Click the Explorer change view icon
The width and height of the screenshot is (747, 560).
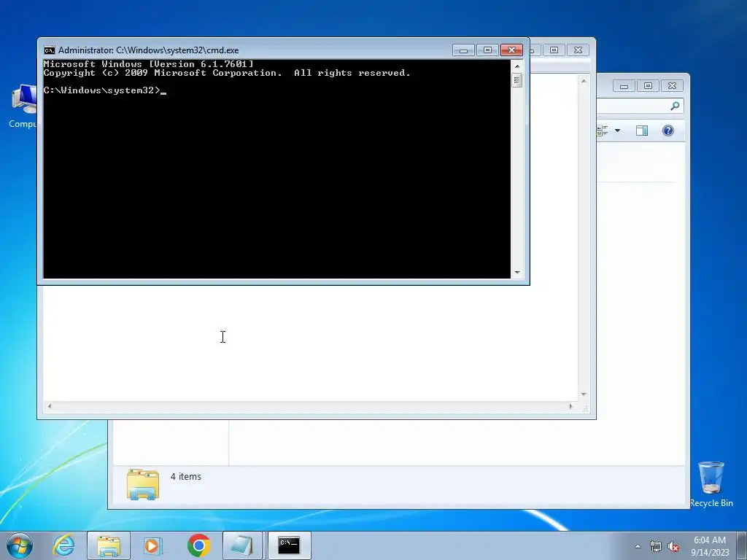(603, 131)
